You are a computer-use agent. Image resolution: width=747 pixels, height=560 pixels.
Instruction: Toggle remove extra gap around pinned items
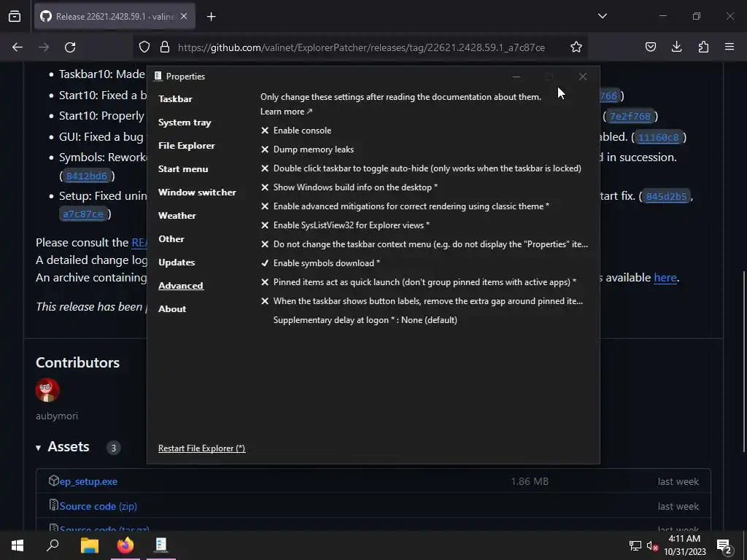422,301
